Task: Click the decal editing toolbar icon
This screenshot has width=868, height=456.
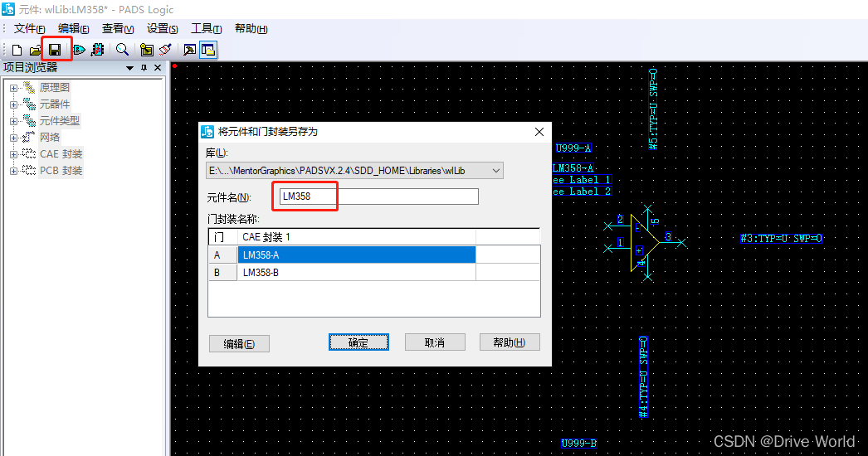Action: coord(147,50)
